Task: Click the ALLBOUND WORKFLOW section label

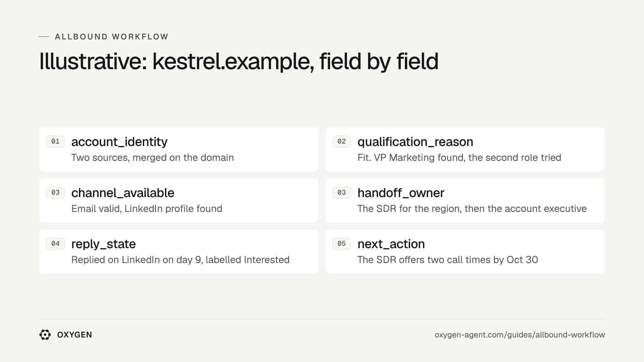Action: [x=111, y=37]
